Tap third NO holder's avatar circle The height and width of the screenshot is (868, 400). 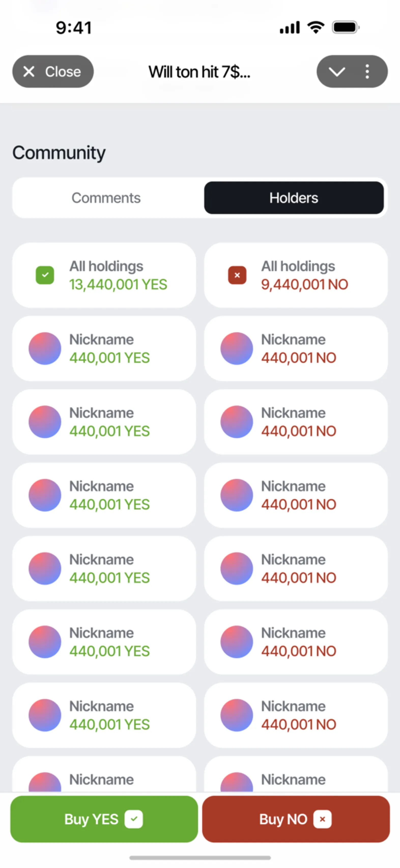click(237, 495)
